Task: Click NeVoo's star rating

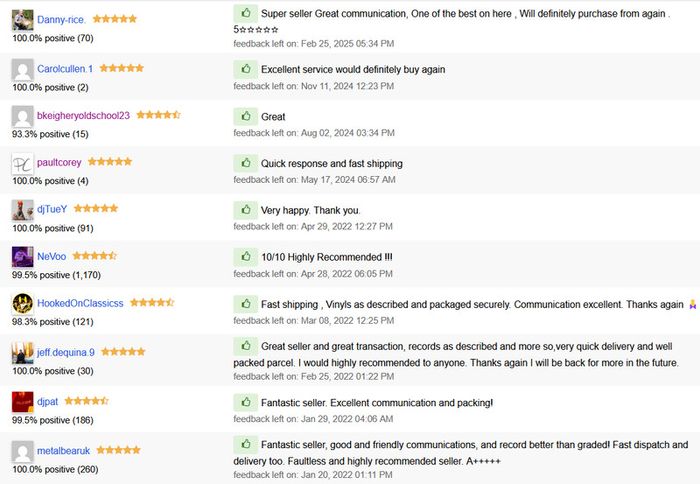Action: click(x=95, y=256)
